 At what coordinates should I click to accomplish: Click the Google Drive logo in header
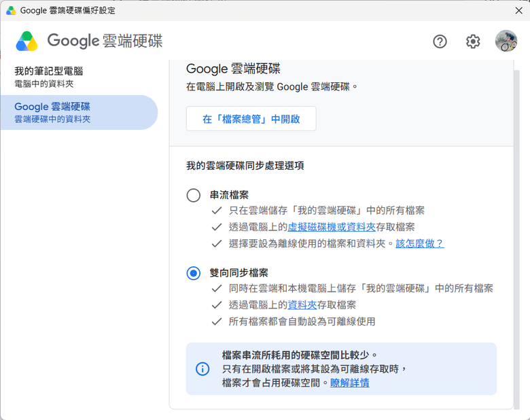click(26, 41)
